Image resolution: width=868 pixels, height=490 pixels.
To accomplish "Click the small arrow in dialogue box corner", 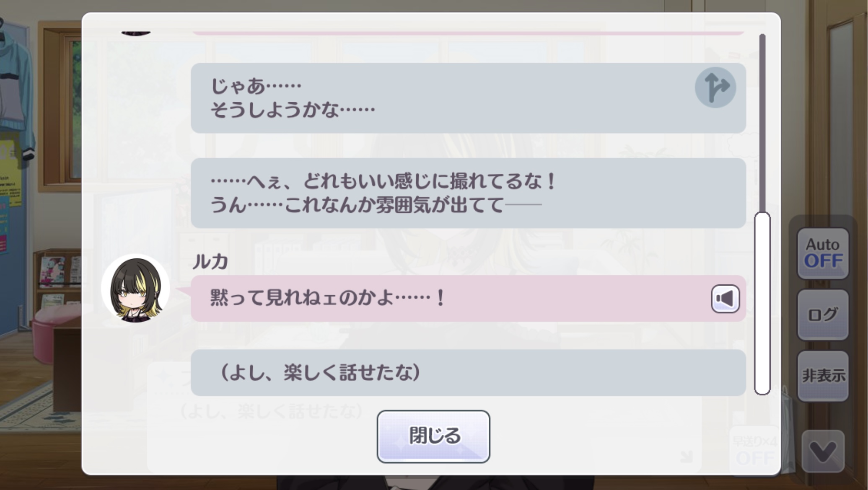I will (x=686, y=456).
